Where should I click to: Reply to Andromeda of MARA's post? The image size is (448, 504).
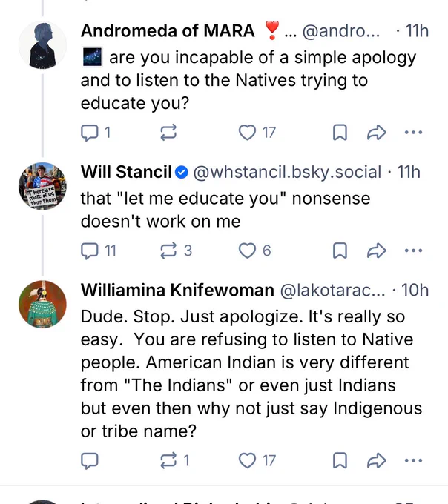point(90,133)
